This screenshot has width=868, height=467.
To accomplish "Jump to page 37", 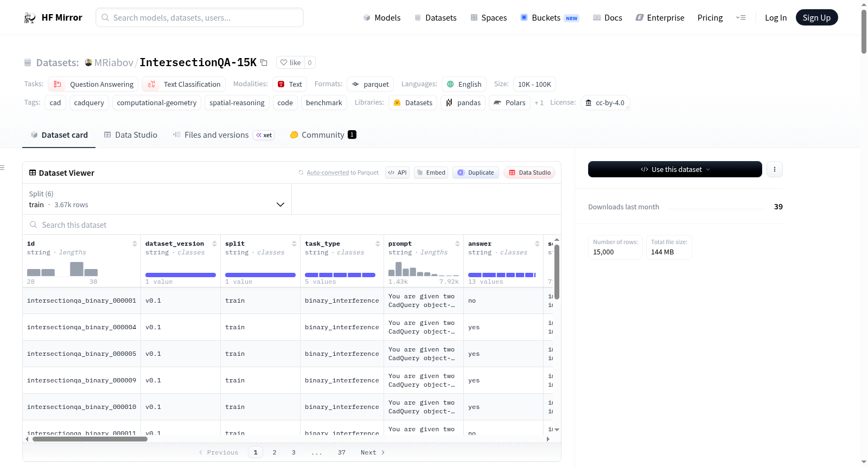I will pos(342,452).
